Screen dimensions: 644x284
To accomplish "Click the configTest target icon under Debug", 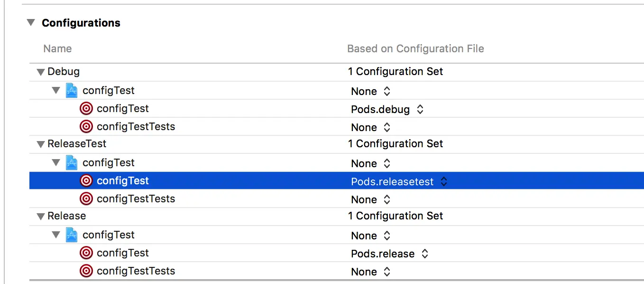I will pyautogui.click(x=86, y=109).
